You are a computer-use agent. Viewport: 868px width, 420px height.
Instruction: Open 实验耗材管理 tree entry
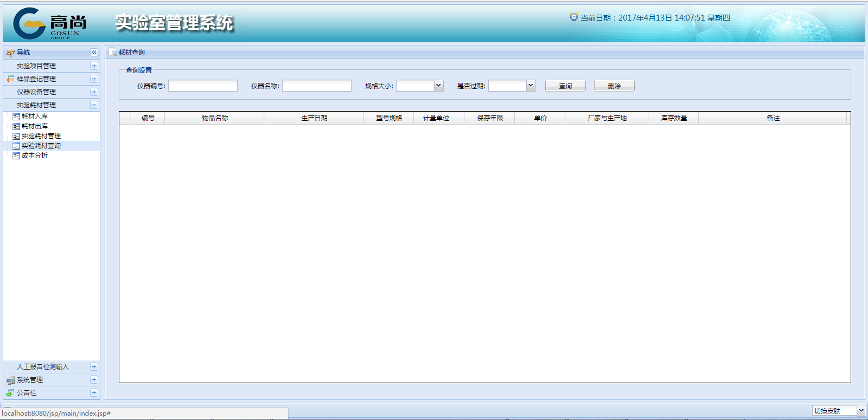tap(41, 136)
